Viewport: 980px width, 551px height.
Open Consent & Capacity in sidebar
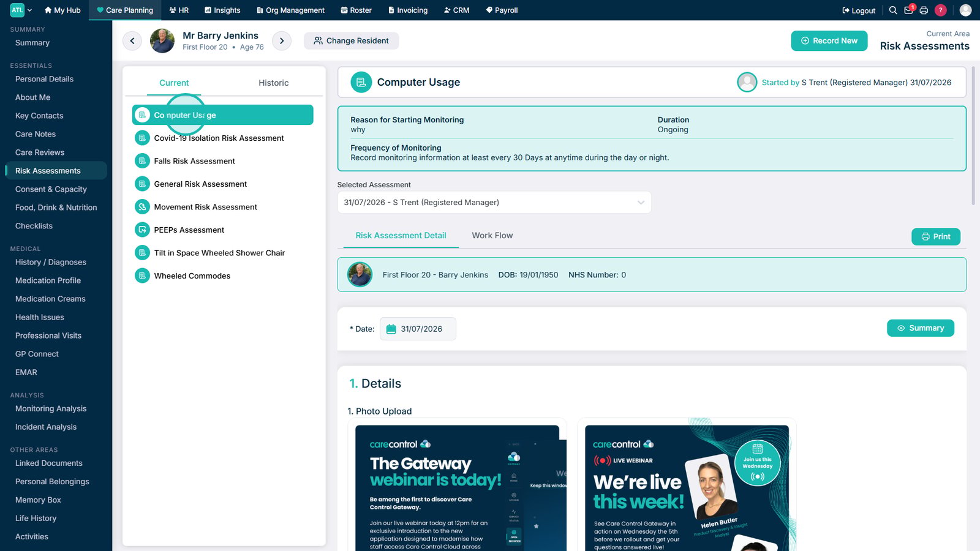51,189
